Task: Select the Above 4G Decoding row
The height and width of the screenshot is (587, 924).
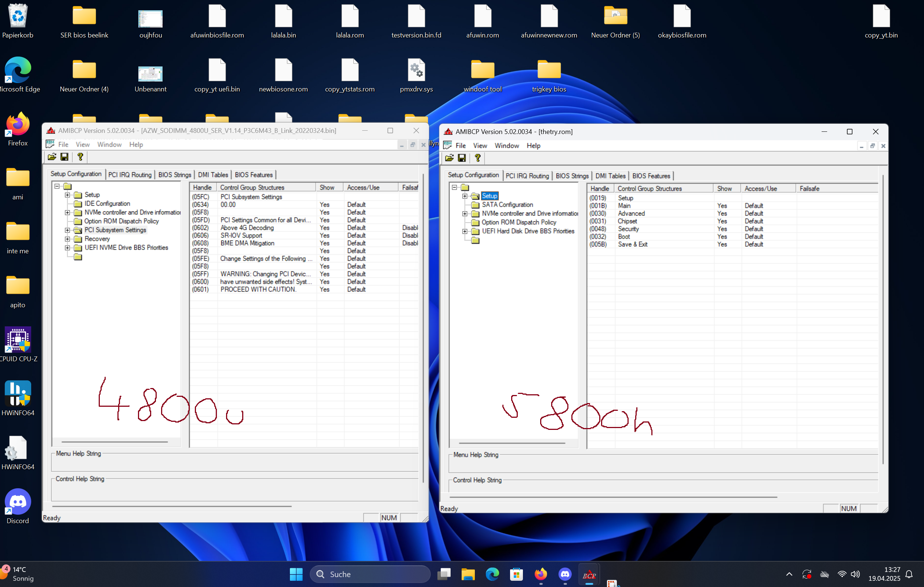Action: click(247, 228)
